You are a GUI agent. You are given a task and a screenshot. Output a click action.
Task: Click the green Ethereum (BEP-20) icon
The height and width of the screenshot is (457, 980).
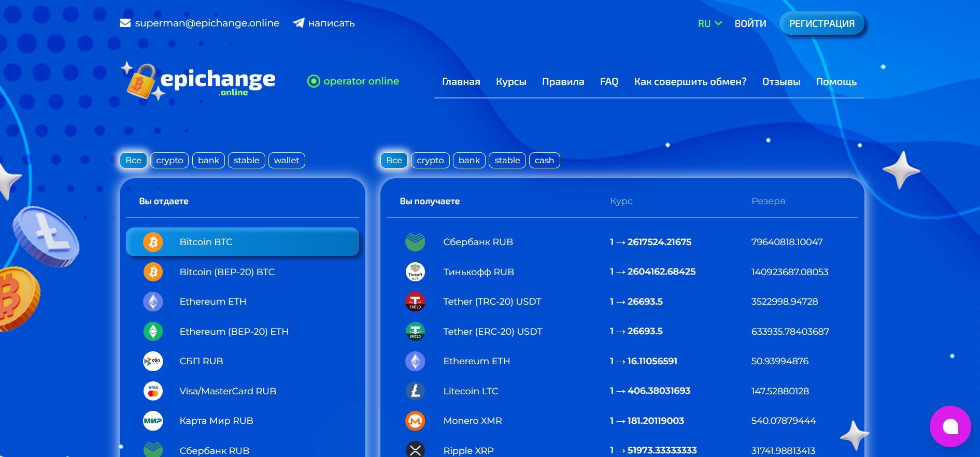(153, 332)
